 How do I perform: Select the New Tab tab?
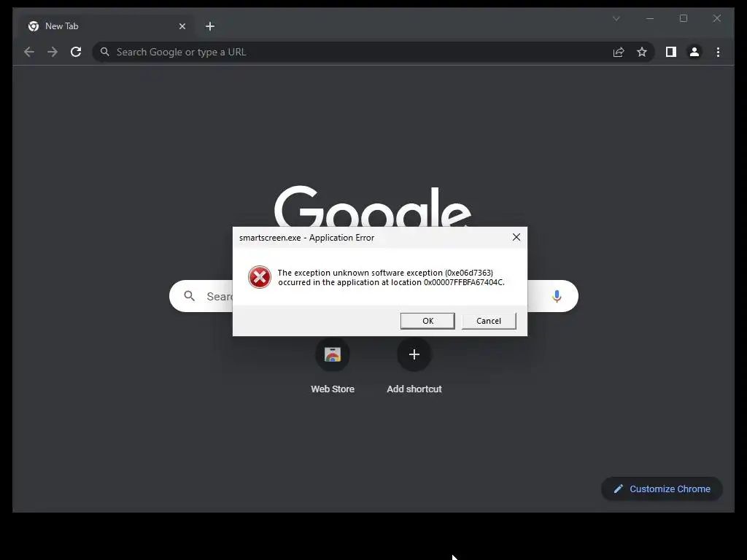pos(105,26)
